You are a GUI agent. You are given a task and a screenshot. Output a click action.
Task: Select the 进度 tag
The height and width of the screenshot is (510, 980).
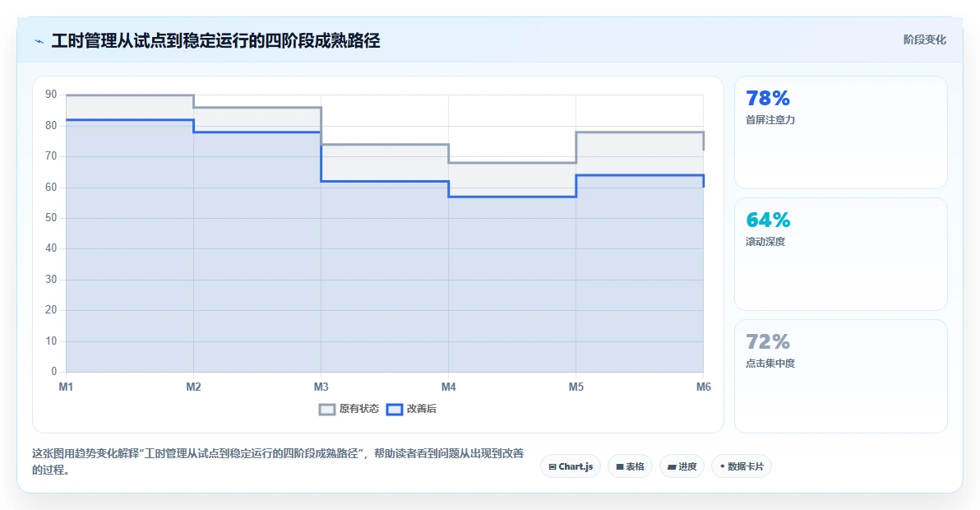click(682, 466)
